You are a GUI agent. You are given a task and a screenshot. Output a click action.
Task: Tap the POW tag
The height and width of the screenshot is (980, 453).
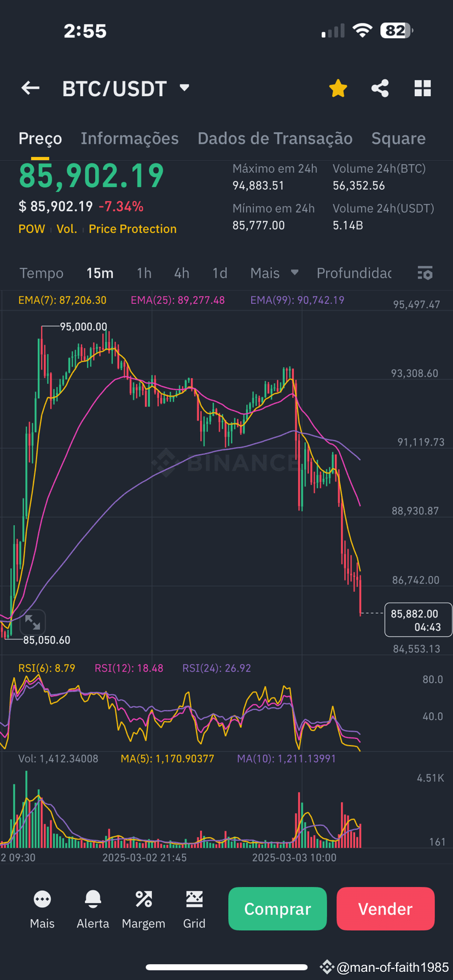tap(32, 229)
